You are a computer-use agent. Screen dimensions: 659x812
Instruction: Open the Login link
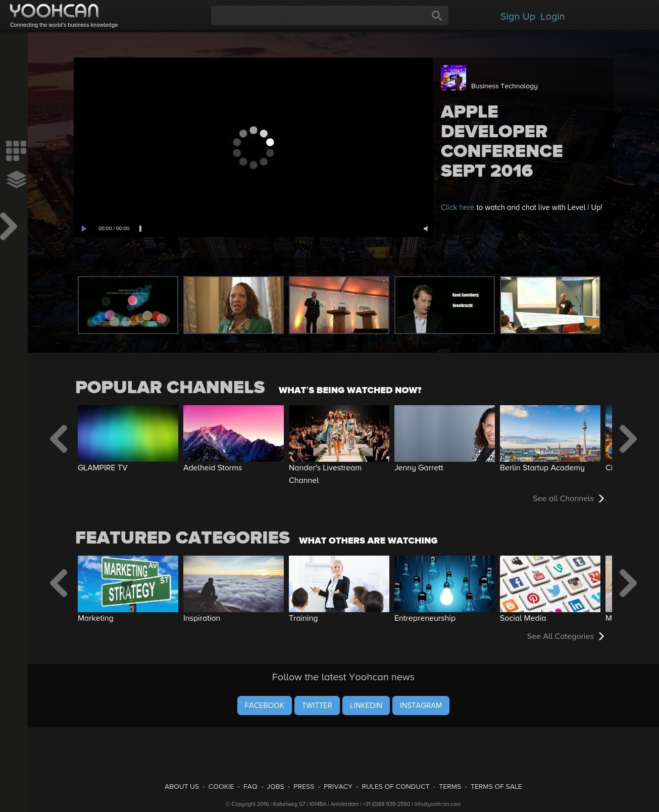(552, 17)
